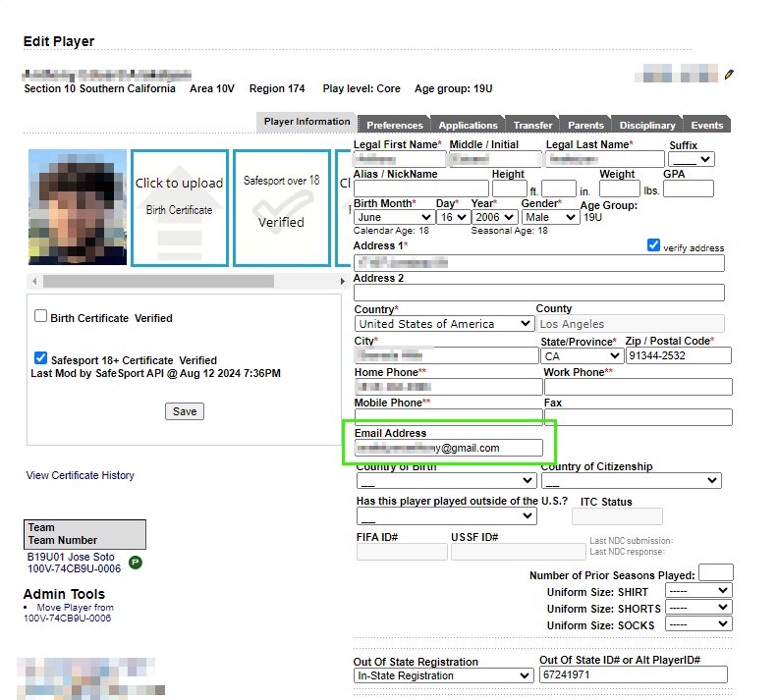Select the Gender dropdown
Image resolution: width=778 pixels, height=700 pixels.
(x=550, y=217)
